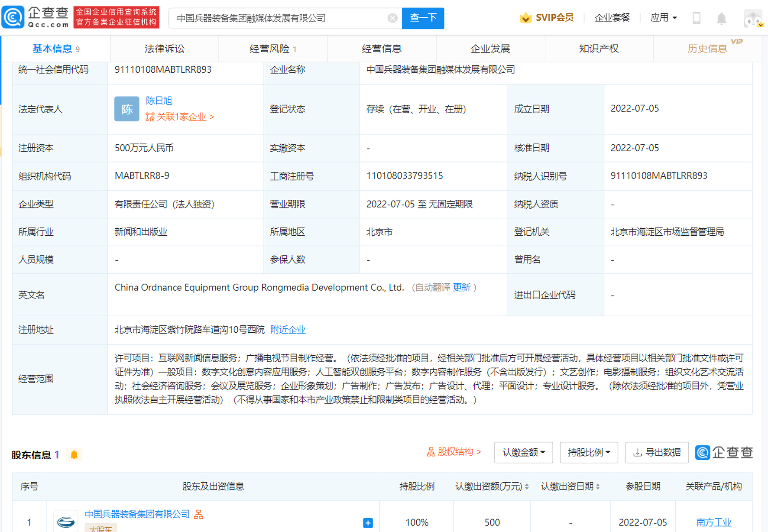
Task: Click the orange bell beside 股东信息
Action: [74, 454]
